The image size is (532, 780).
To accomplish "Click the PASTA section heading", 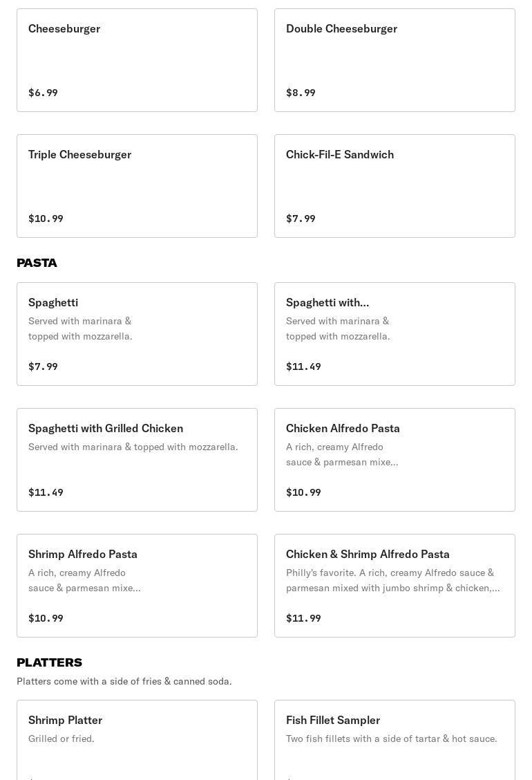I will (x=37, y=263).
